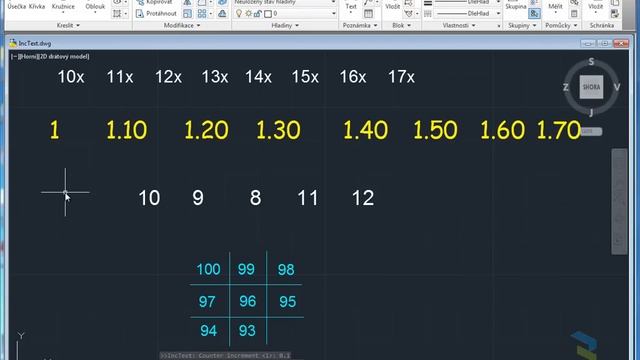Viewport: 640px width, 360px height.
Task: Select the white number "8"
Action: click(256, 198)
